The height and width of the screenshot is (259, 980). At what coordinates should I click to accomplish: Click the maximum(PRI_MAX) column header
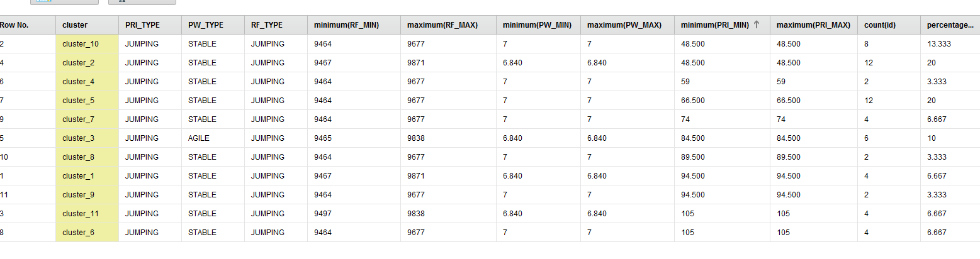coord(814,25)
